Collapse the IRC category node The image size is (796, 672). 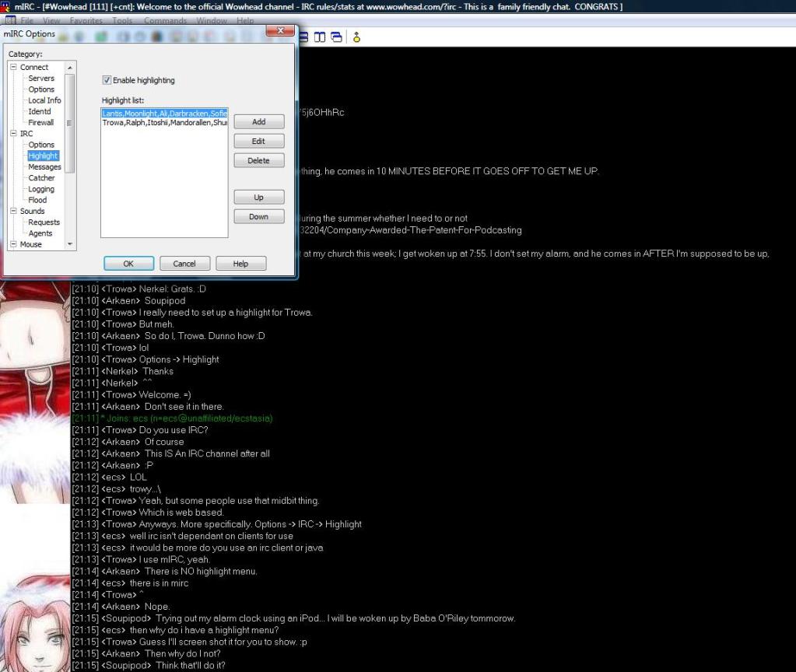point(13,134)
